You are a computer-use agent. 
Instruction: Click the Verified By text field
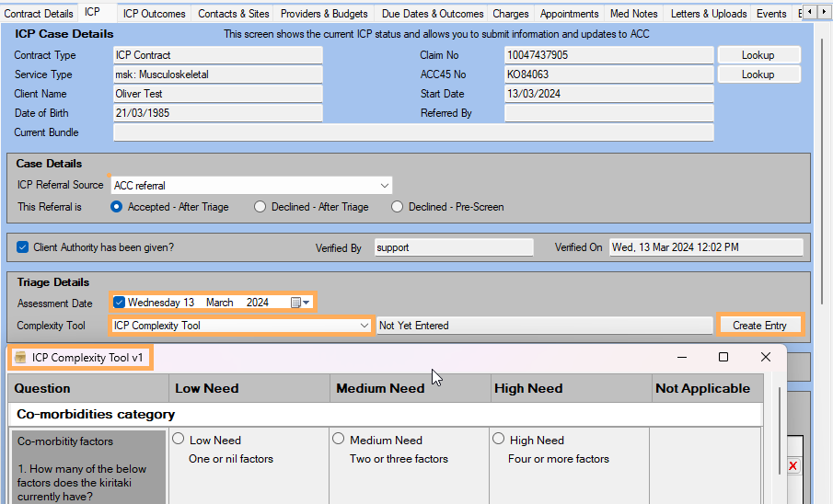coord(453,247)
